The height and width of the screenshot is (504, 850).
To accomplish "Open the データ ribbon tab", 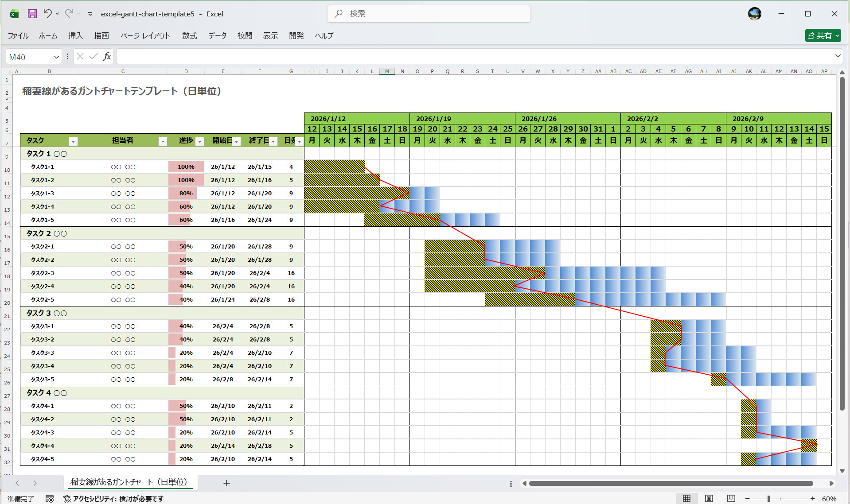I will point(217,36).
